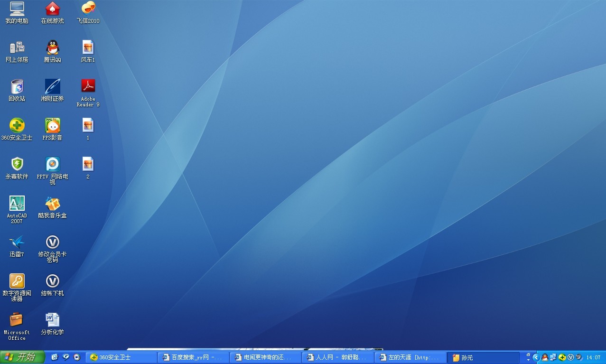The width and height of the screenshot is (606, 364).
Task: Open the PPS影音 player icon
Action: tap(52, 126)
